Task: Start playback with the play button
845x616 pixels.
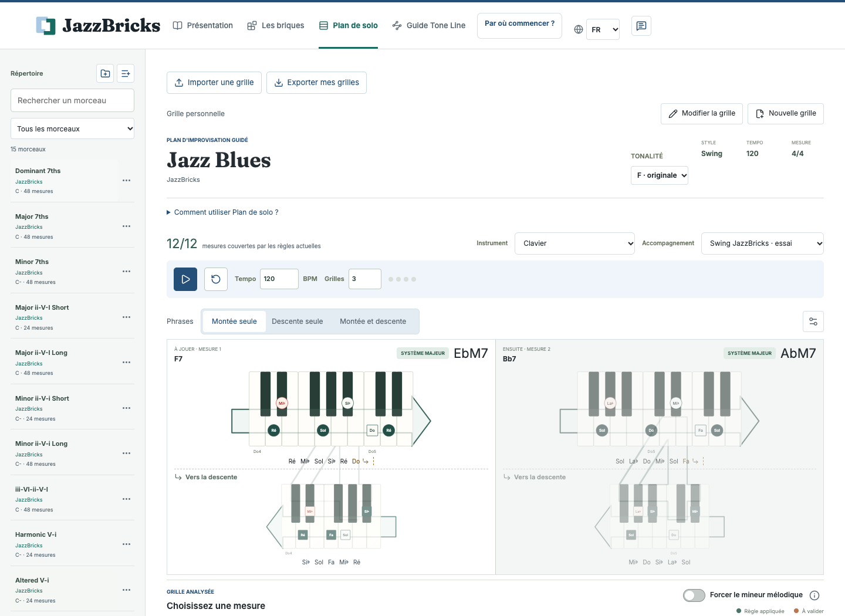Action: click(185, 279)
